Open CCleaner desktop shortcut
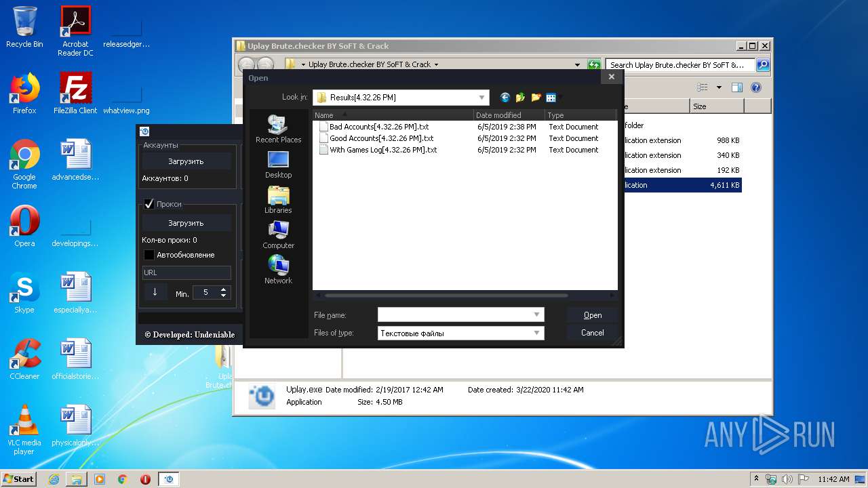This screenshot has height=488, width=868. point(24,359)
